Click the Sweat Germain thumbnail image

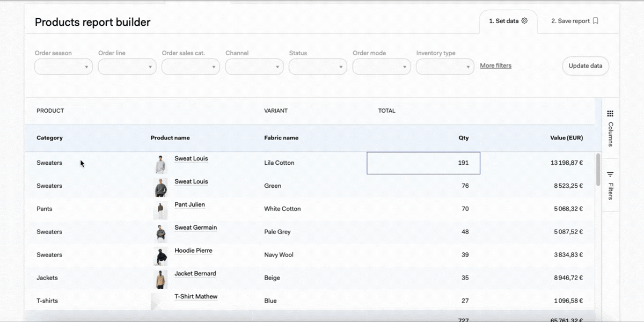pos(160,233)
